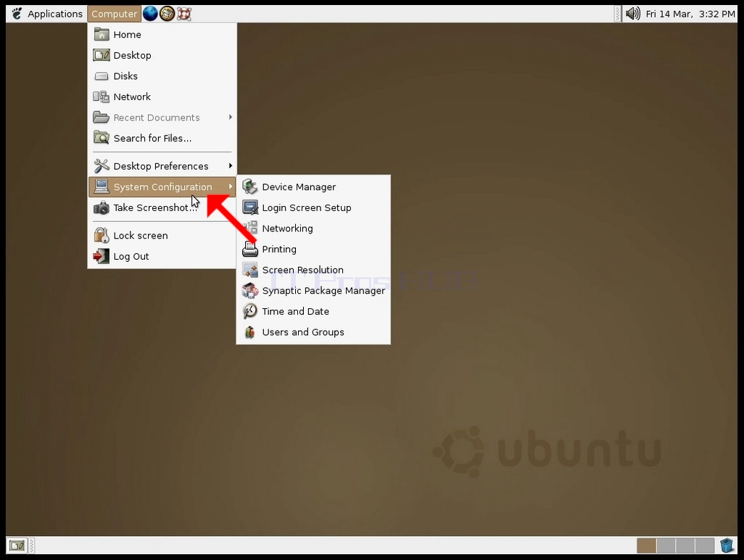Screen dimensions: 744x560
Task: Click the Show Desktop button in bottom panel
Action: coord(17,545)
